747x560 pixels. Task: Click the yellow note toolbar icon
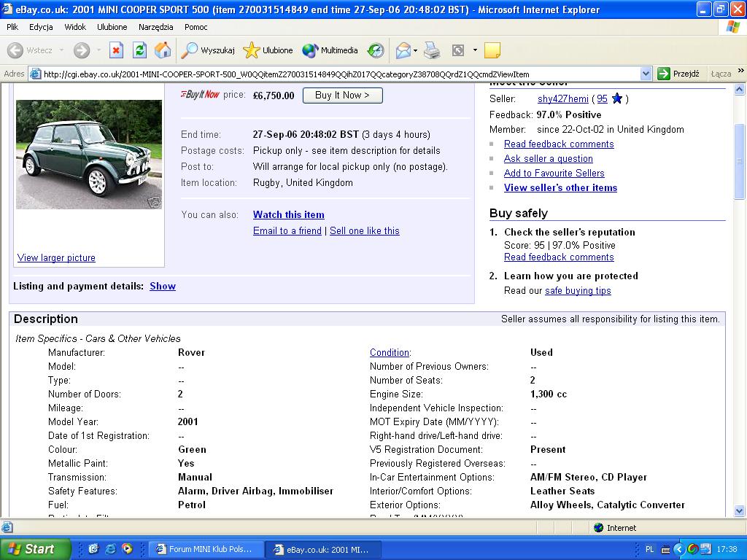[492, 50]
